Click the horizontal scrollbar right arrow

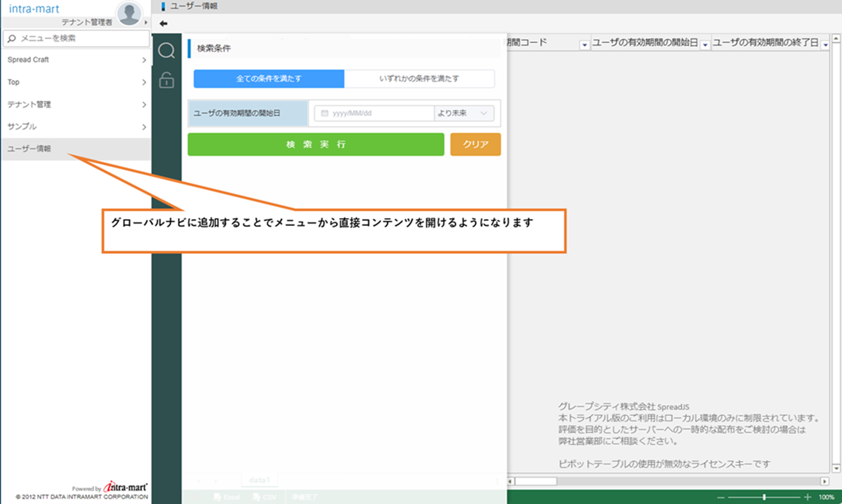[x=824, y=481]
